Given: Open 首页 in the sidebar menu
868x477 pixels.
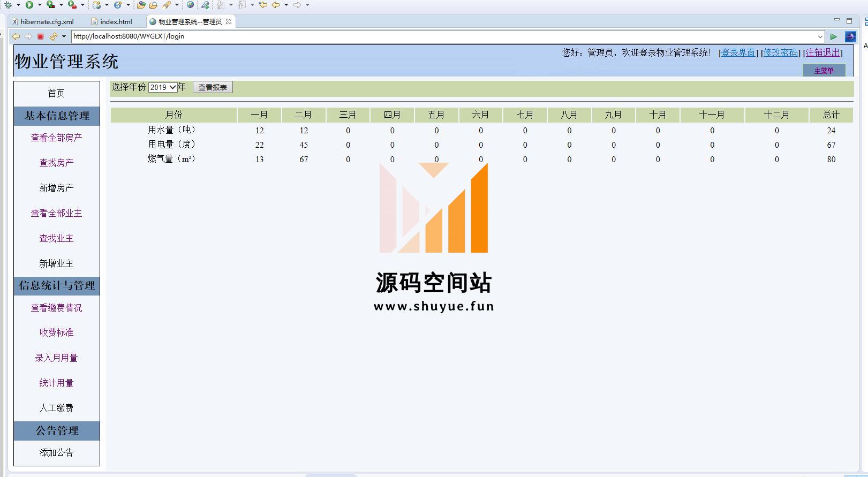Looking at the screenshot, I should point(56,93).
